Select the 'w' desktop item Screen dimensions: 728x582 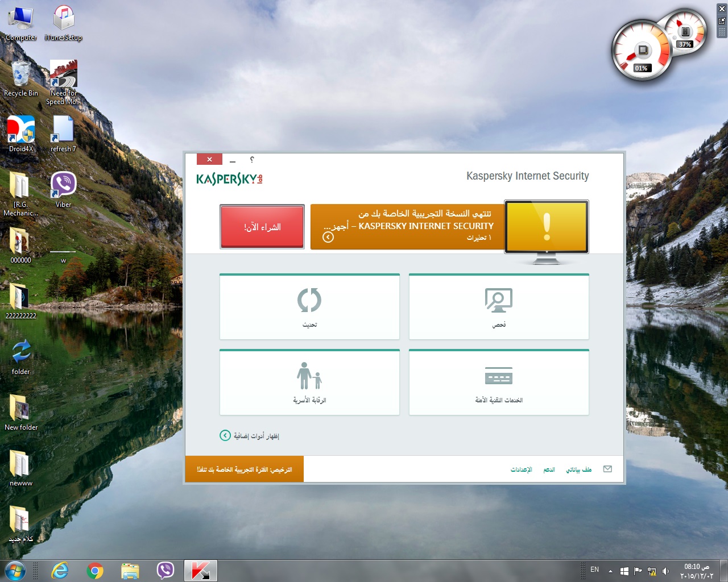click(63, 256)
